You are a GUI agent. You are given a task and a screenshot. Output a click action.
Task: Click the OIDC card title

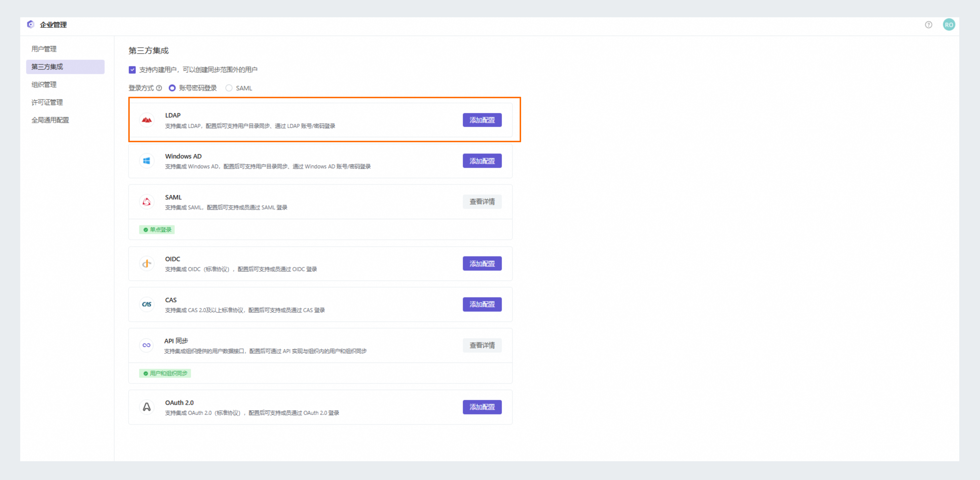(172, 259)
